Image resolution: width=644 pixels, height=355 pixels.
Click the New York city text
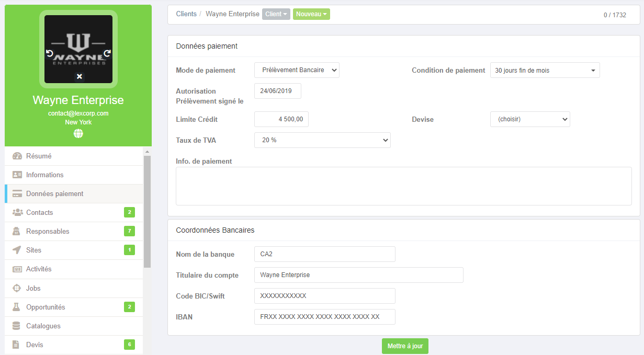78,122
